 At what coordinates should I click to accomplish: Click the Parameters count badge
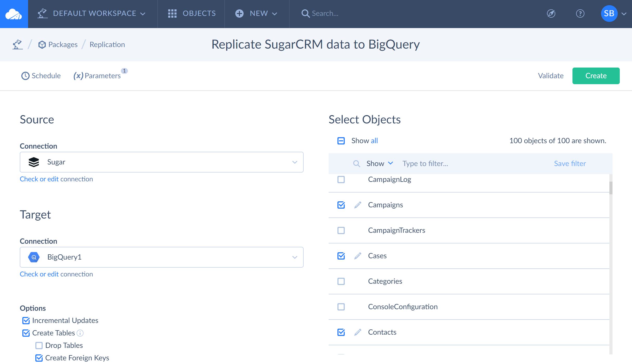click(125, 71)
